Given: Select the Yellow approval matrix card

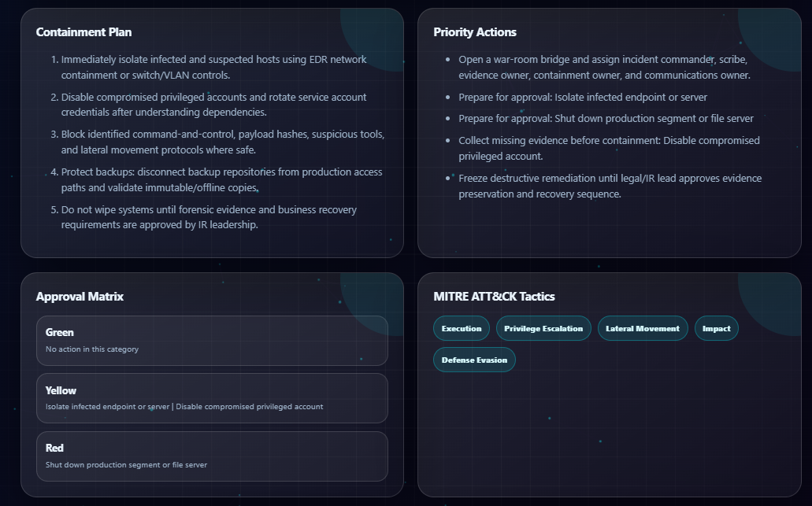Looking at the screenshot, I should coord(213,398).
